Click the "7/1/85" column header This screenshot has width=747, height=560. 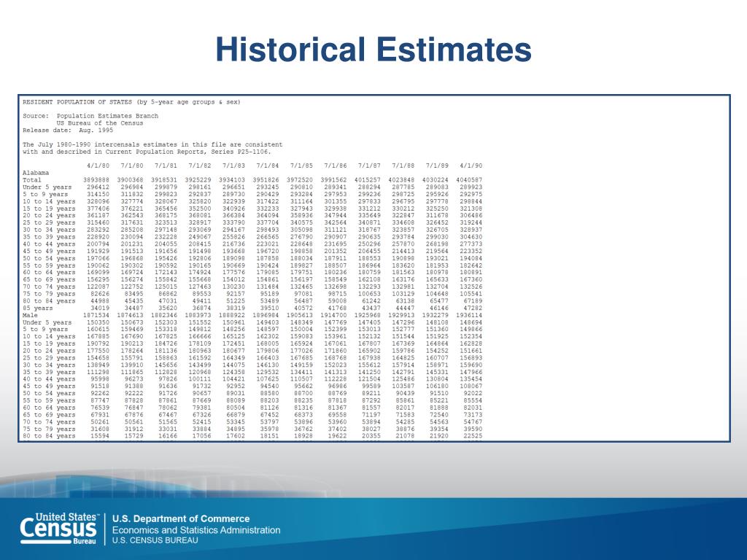pyautogui.click(x=301, y=166)
